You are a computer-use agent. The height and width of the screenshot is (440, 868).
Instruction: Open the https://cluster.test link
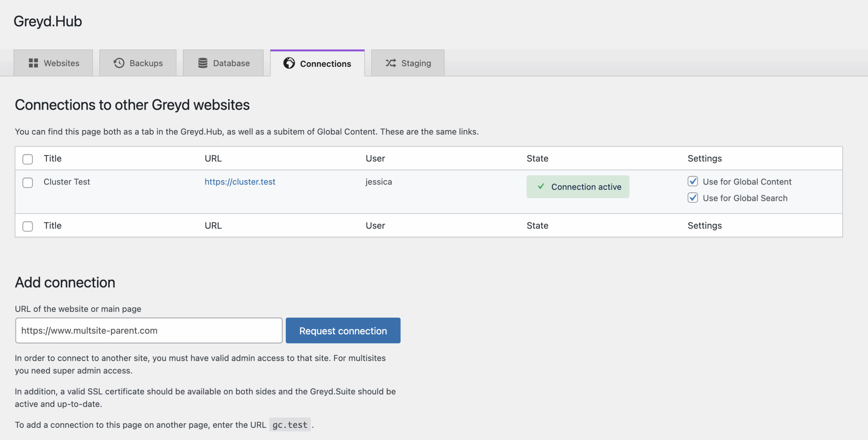[x=240, y=182]
